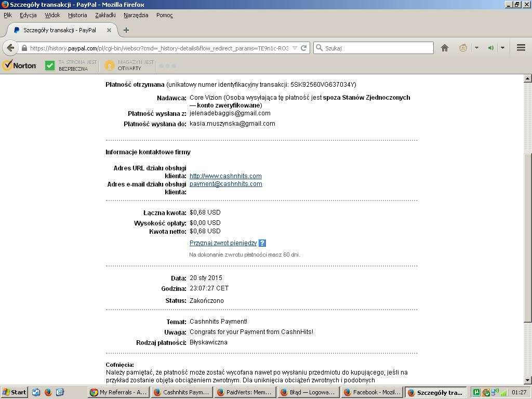
Task: Reload the PayPal transaction page
Action: (304, 48)
